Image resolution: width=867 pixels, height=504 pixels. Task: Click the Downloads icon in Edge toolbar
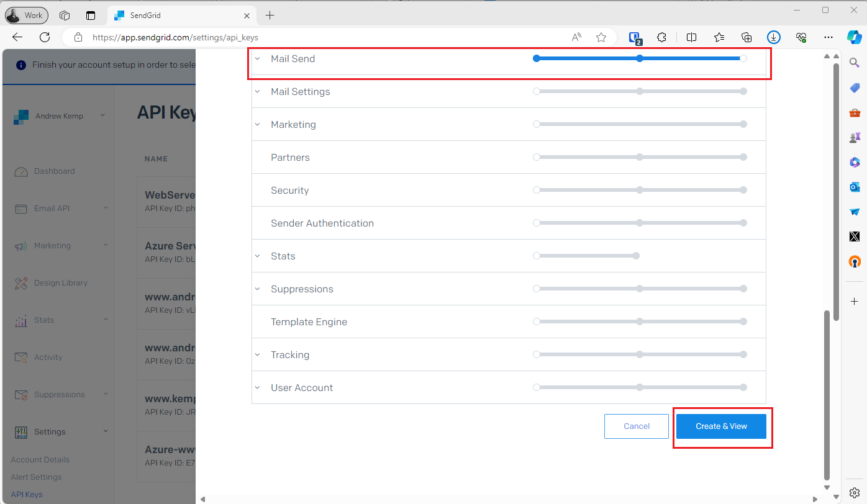click(x=773, y=37)
